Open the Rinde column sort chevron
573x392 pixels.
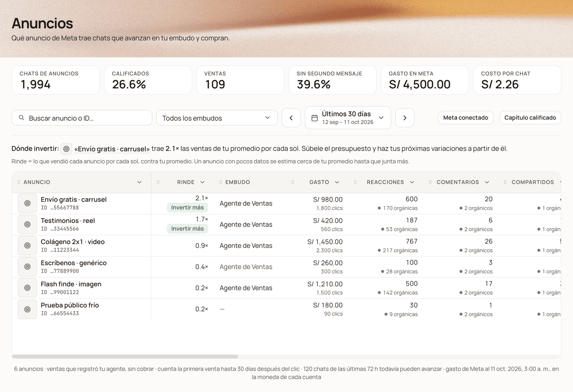pyautogui.click(x=202, y=182)
